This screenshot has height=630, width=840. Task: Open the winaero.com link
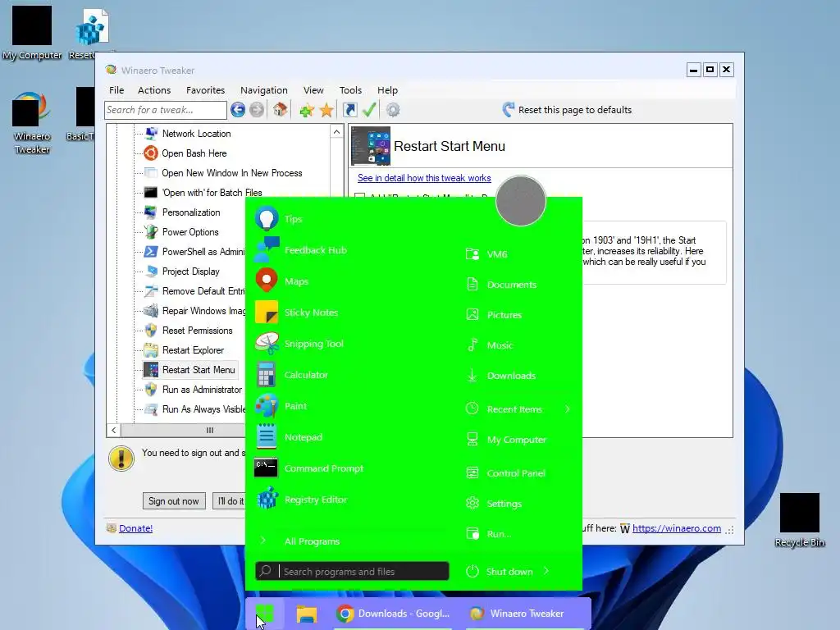pyautogui.click(x=677, y=528)
